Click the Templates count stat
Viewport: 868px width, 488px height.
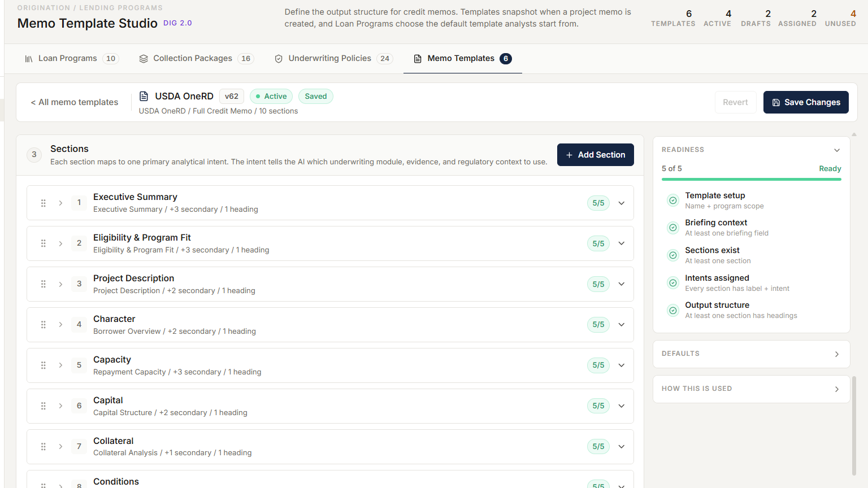[673, 18]
